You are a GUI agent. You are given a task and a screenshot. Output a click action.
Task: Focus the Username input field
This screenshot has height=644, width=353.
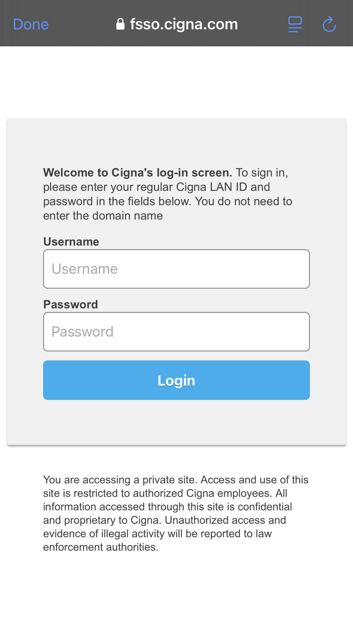click(176, 269)
